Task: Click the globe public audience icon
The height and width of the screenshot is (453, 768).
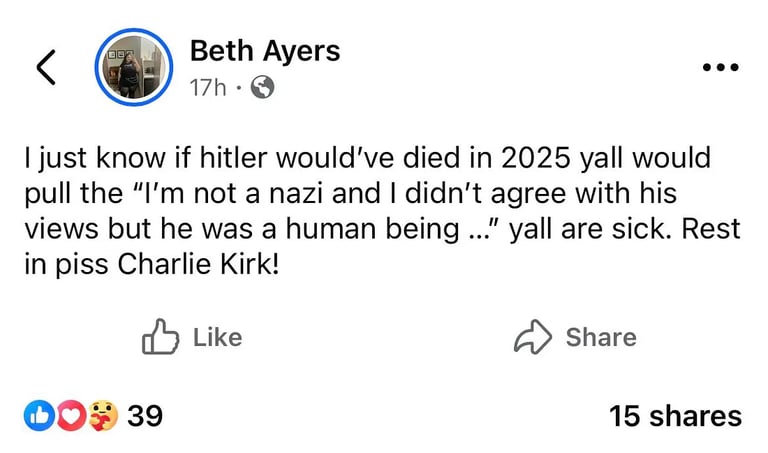Action: point(263,88)
